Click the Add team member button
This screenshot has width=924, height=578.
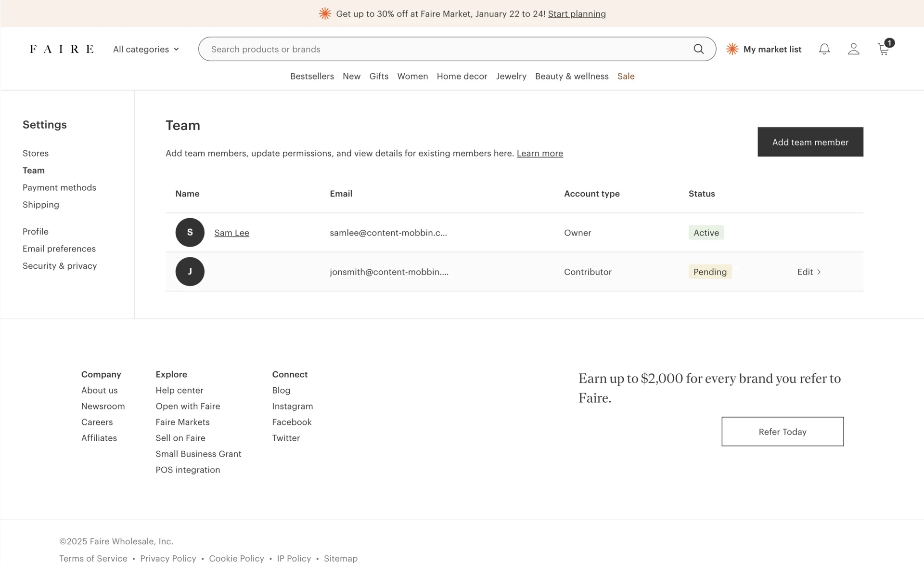(x=810, y=142)
